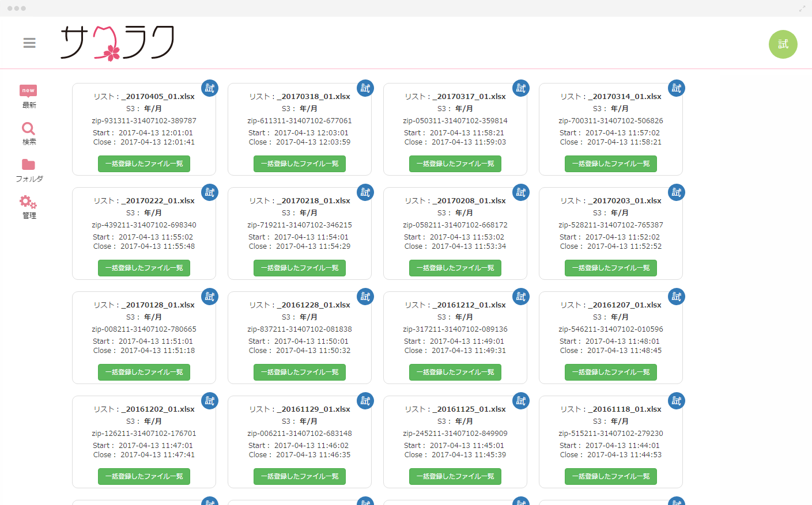Select the title リスト : _20170222_01.xlsx
This screenshot has height=505, width=812.
(x=144, y=200)
